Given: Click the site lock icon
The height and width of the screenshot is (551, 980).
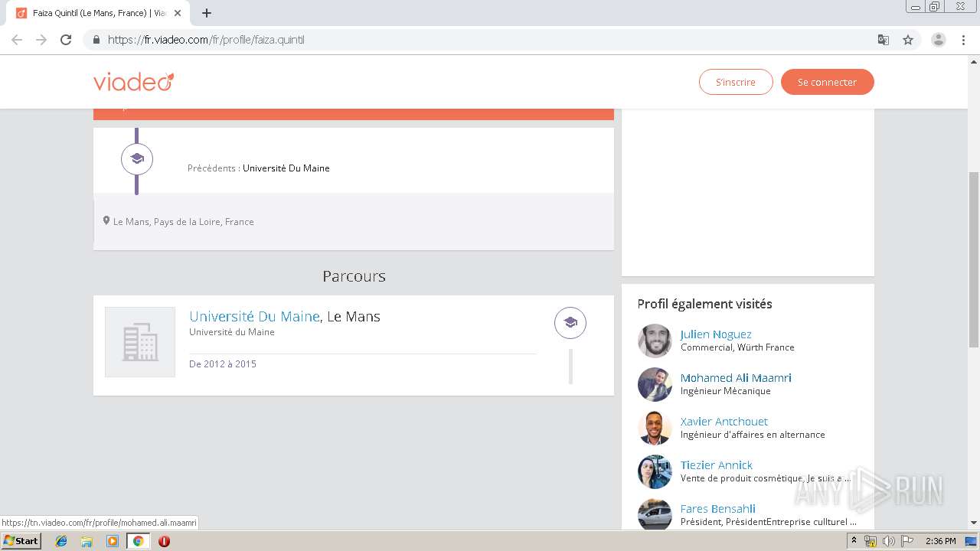Looking at the screenshot, I should coord(96,40).
